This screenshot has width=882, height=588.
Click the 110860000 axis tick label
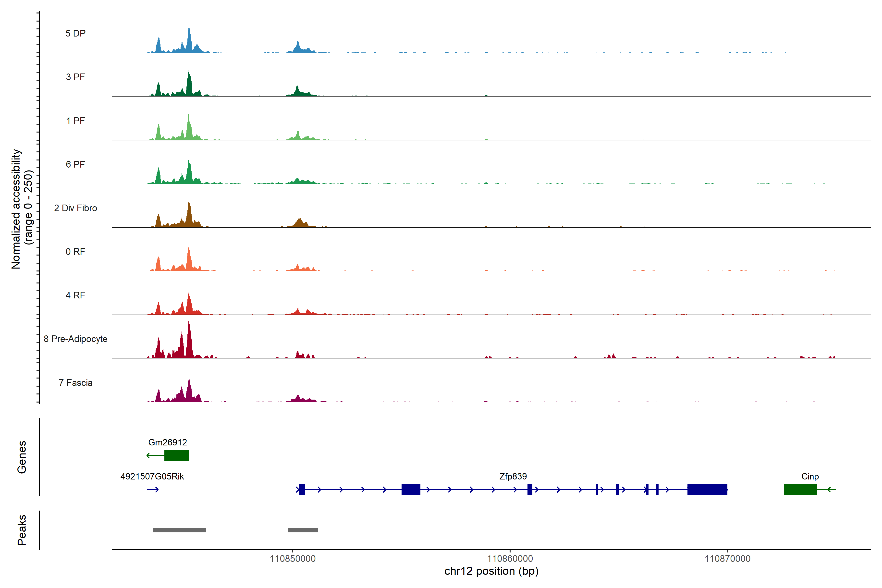[510, 559]
